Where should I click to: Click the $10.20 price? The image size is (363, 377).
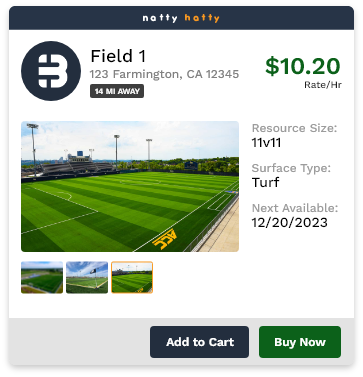click(303, 66)
